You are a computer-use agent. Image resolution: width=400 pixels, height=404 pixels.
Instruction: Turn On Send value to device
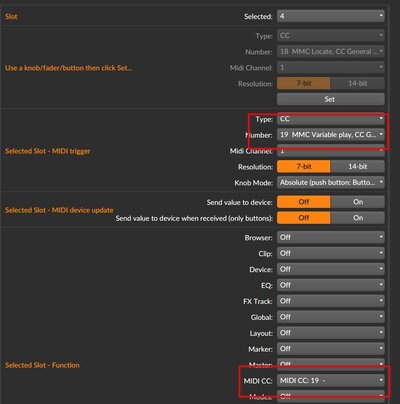[x=358, y=202]
